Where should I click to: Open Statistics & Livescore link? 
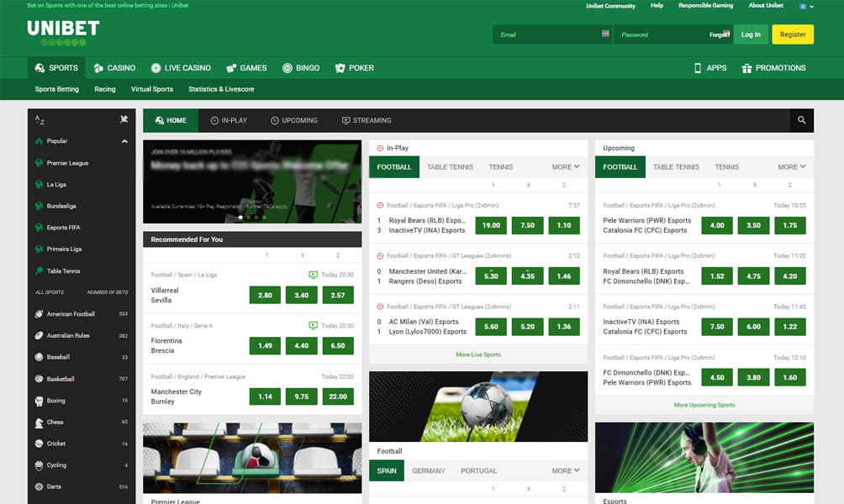221,89
